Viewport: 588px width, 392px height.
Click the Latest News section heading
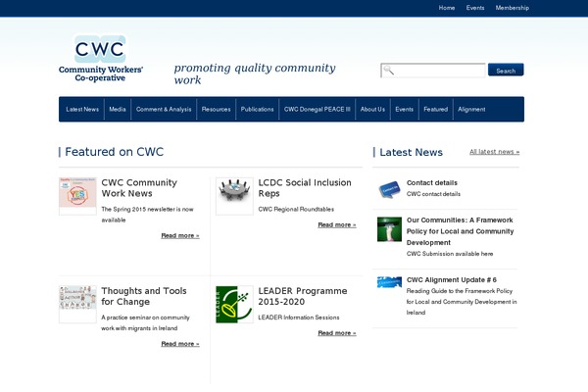click(411, 152)
